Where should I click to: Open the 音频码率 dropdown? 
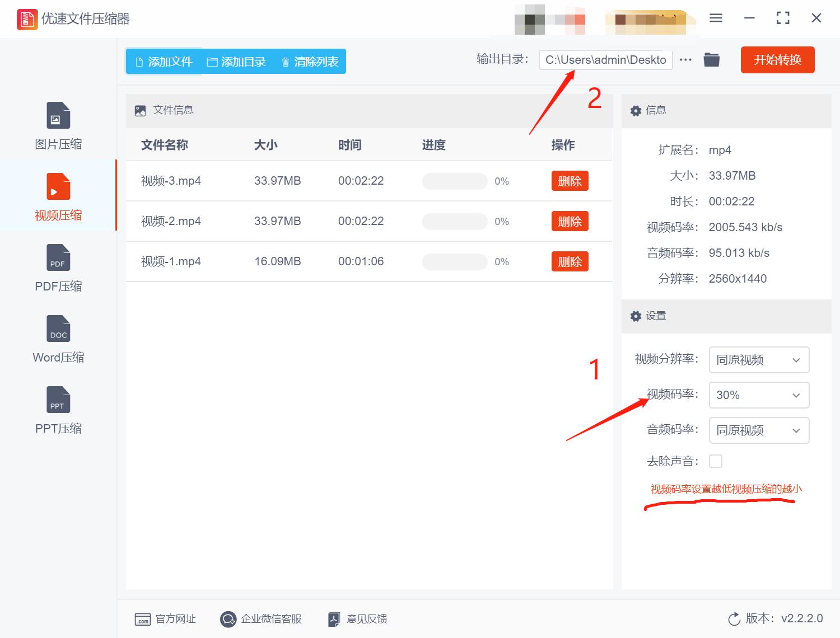tap(759, 430)
